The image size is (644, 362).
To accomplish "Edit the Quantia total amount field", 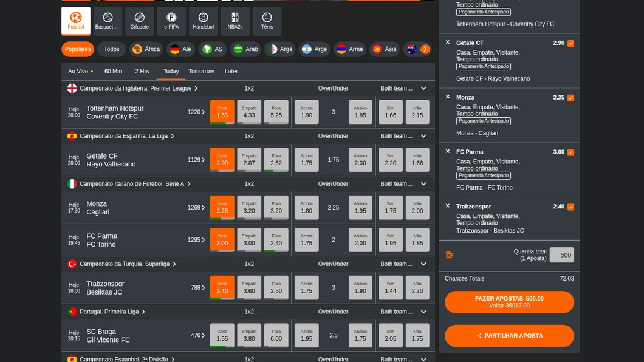I will (x=561, y=255).
